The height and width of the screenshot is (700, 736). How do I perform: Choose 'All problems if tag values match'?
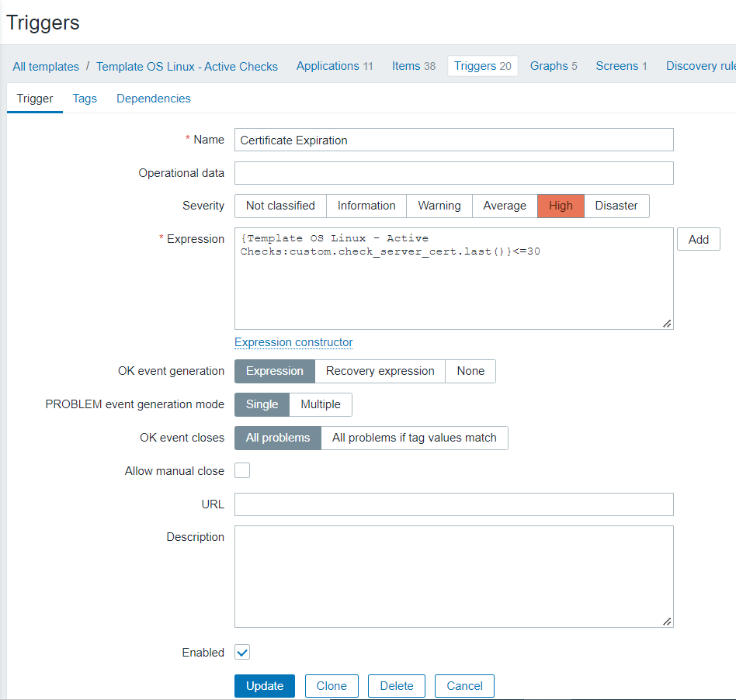point(415,438)
